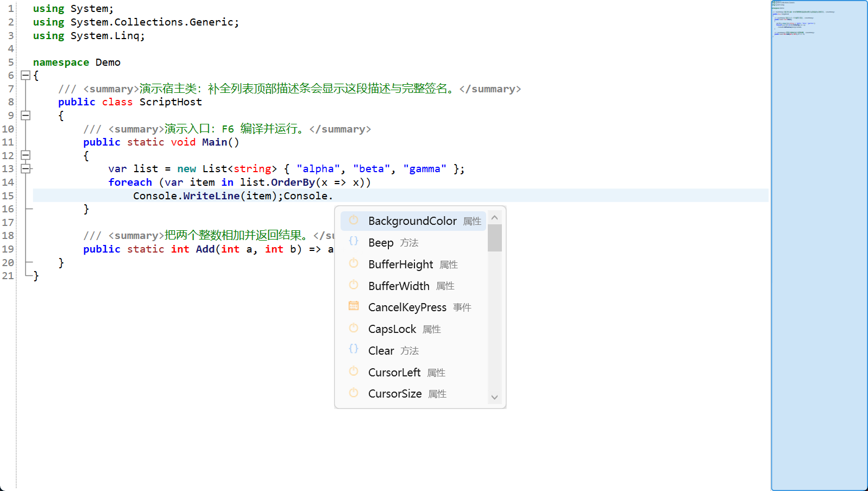Click the property icon beside BufferHeight
This screenshot has width=868, height=491.
click(354, 263)
